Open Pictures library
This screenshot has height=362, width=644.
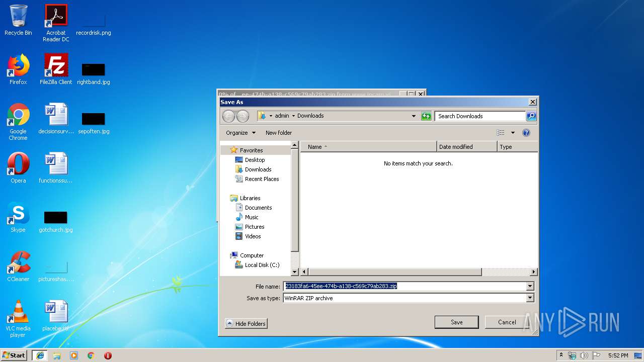pyautogui.click(x=255, y=227)
